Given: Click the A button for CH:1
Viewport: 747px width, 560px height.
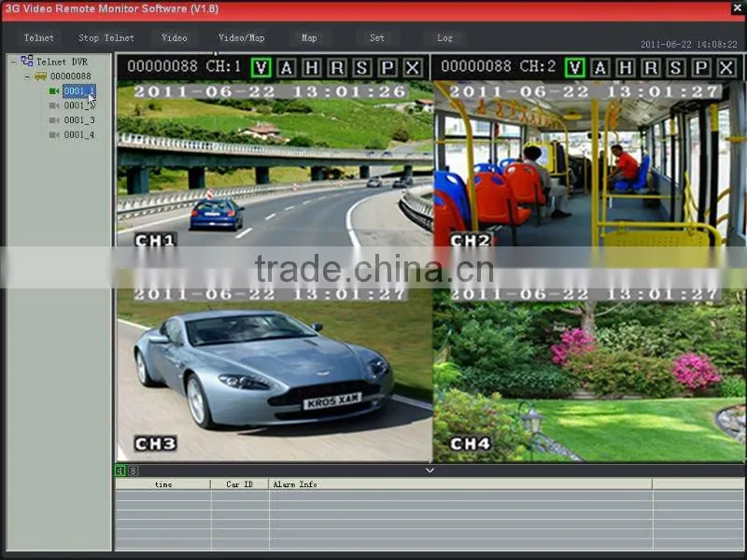Looking at the screenshot, I should click(287, 67).
